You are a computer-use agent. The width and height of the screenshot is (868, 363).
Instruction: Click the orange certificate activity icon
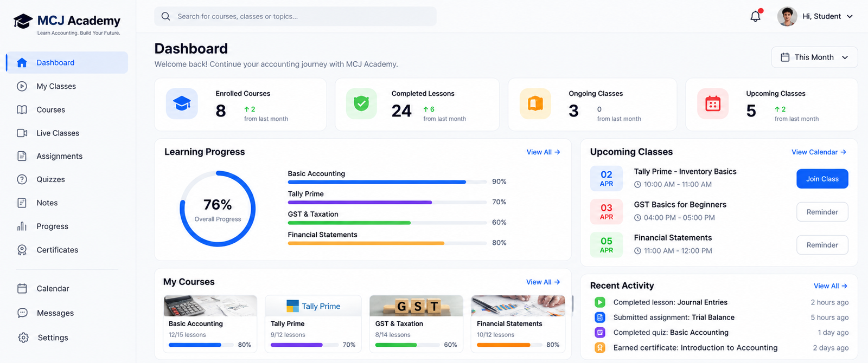pyautogui.click(x=599, y=348)
